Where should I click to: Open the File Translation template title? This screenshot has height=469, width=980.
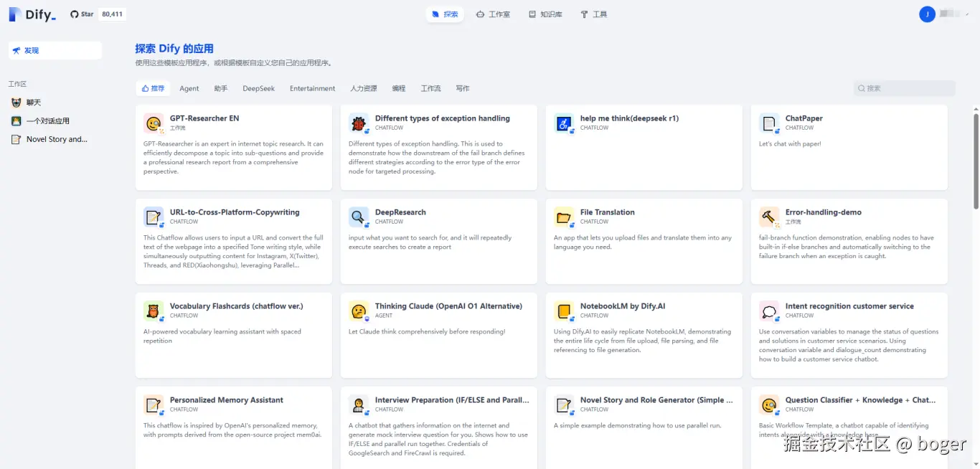point(608,212)
